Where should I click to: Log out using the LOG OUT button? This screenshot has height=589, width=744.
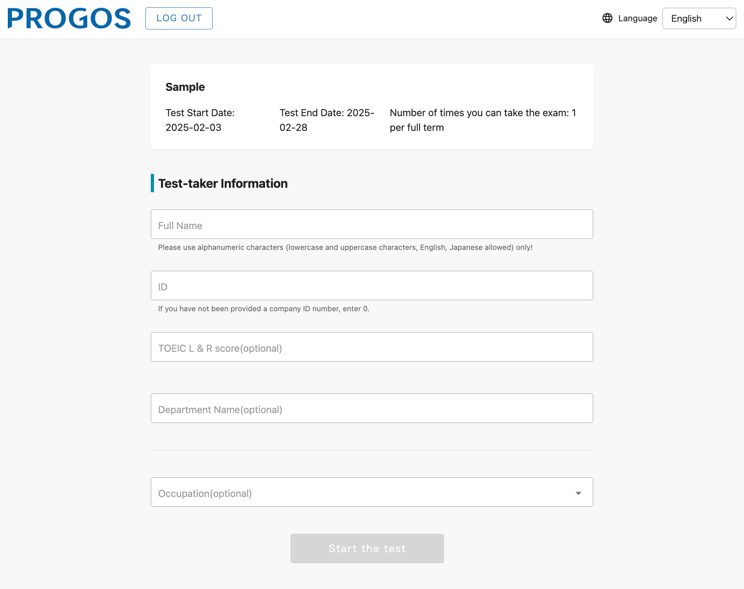pyautogui.click(x=179, y=19)
